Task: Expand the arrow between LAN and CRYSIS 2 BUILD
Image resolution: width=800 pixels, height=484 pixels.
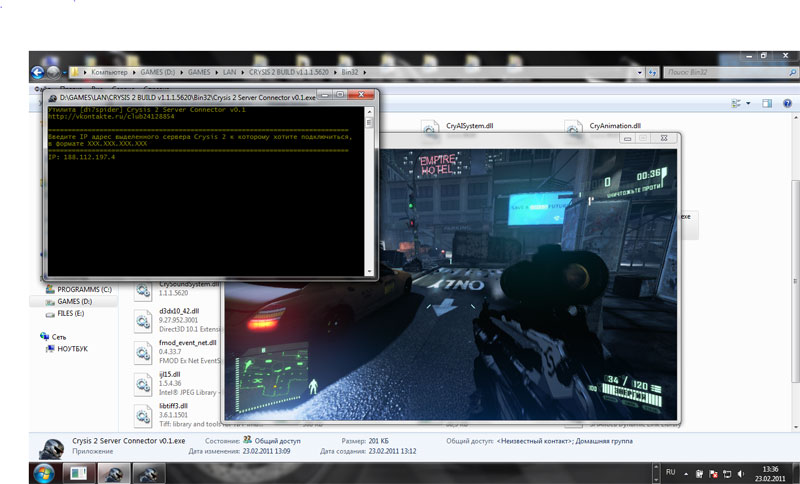Action: [x=242, y=72]
